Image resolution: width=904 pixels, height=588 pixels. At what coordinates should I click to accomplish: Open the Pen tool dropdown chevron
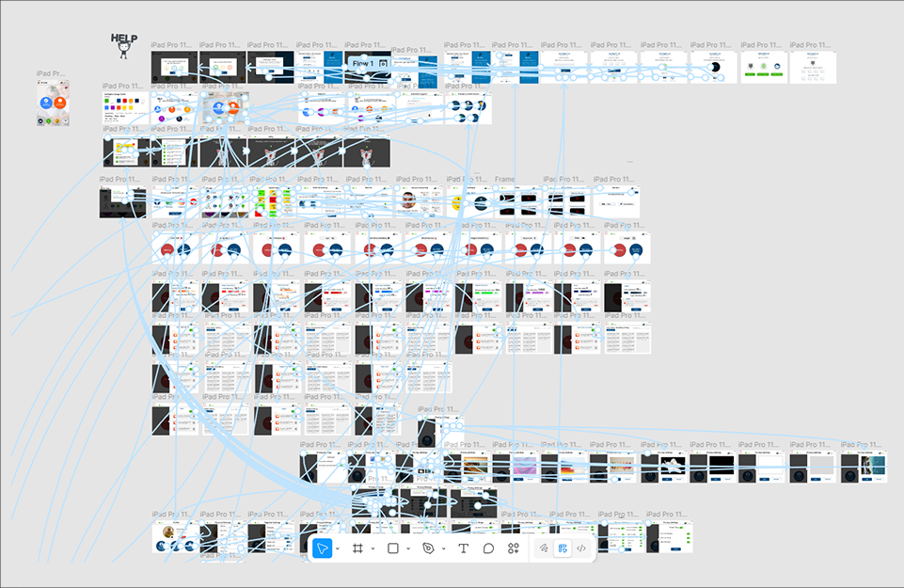[x=443, y=548]
